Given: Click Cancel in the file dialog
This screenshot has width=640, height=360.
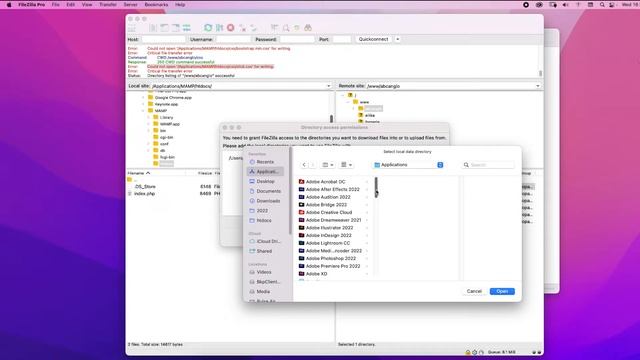Looking at the screenshot, I should pyautogui.click(x=474, y=291).
